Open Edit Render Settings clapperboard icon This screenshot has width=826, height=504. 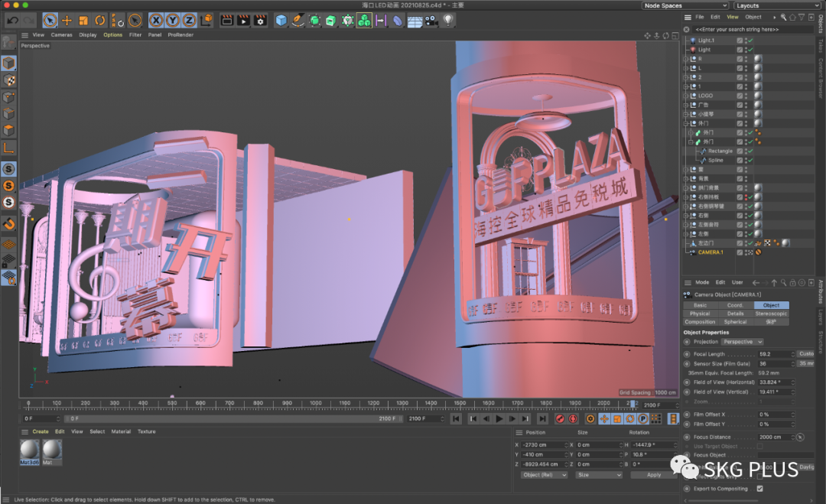click(x=261, y=21)
